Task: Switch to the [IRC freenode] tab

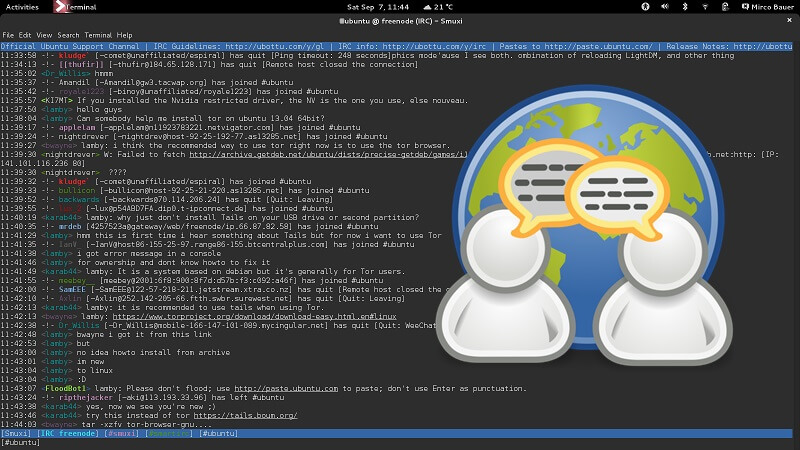Action: [x=68, y=434]
